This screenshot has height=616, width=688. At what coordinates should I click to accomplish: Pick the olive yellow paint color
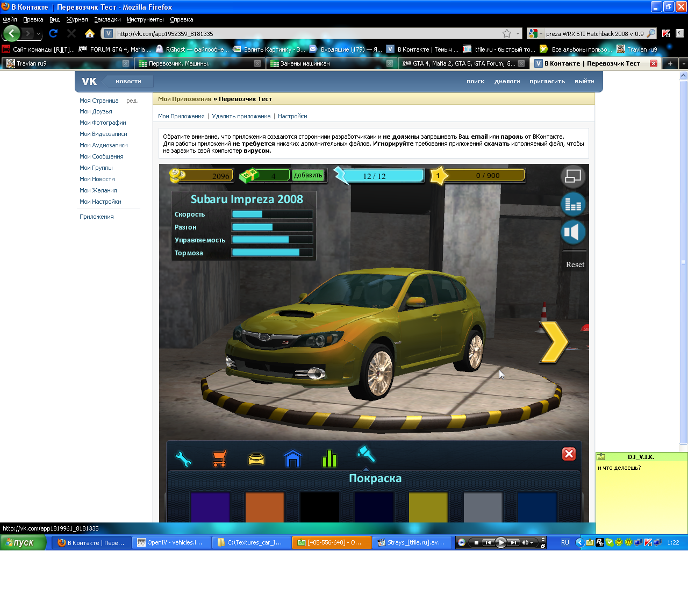[x=428, y=507]
